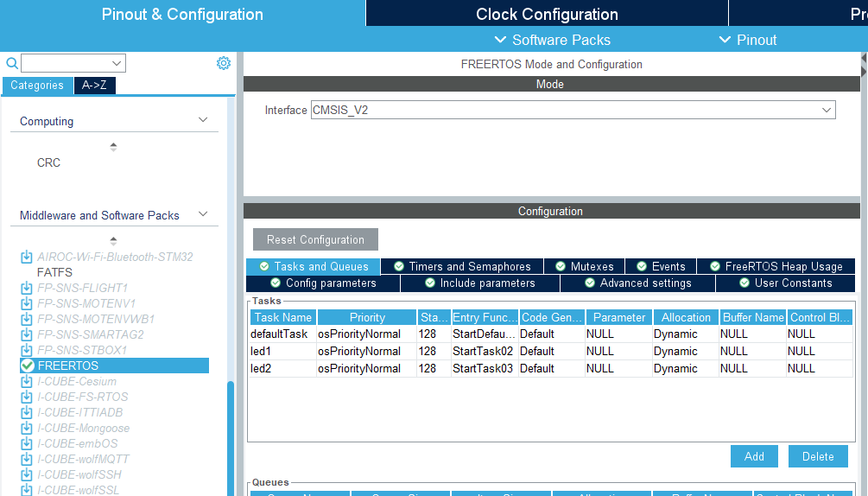Click download icon next to AIROC-Wi-Fi-Bluetooth-STM32
This screenshot has width=868, height=496.
tap(27, 257)
